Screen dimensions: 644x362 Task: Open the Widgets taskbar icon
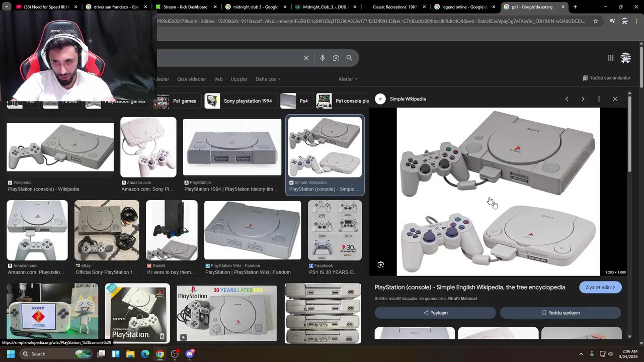pos(116,354)
